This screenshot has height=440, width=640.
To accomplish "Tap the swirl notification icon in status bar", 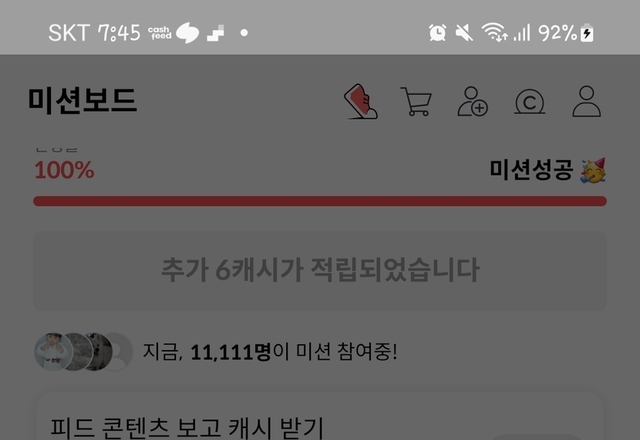I will [x=187, y=33].
